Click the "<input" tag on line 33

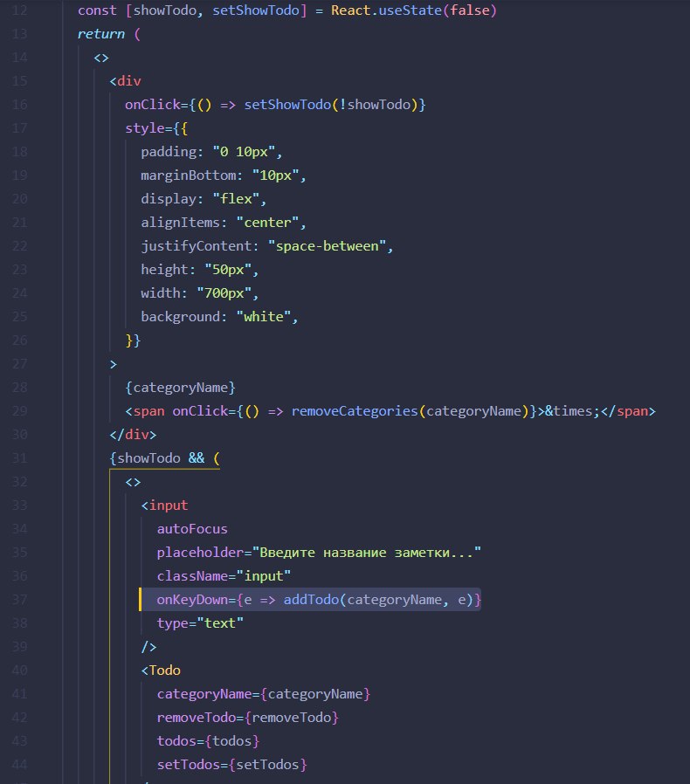[164, 505]
